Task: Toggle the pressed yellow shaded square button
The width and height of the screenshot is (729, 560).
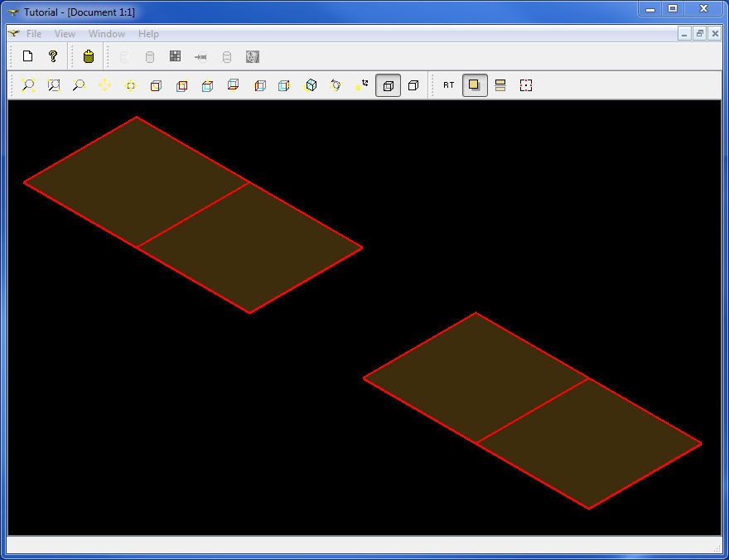Action: 475,85
